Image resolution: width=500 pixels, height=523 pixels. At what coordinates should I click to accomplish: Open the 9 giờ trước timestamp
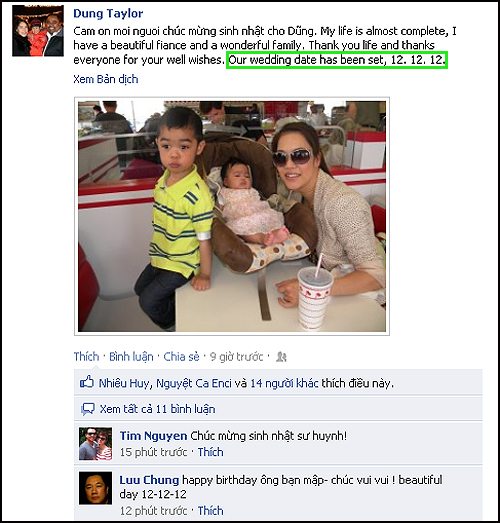(x=236, y=357)
